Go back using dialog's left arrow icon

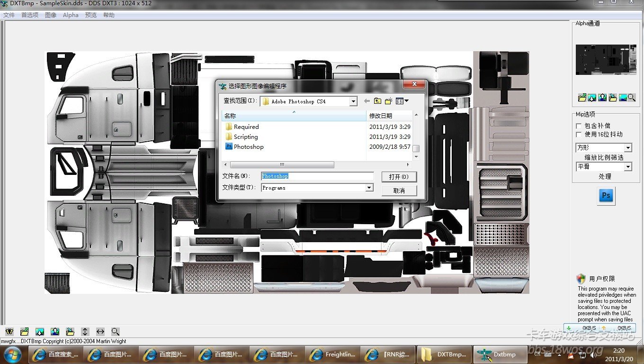tap(367, 101)
